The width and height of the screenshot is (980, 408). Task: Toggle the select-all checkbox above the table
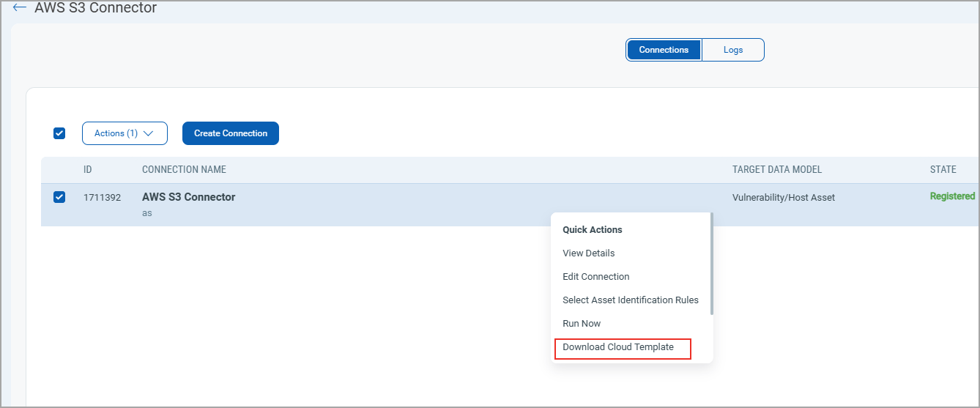(59, 133)
